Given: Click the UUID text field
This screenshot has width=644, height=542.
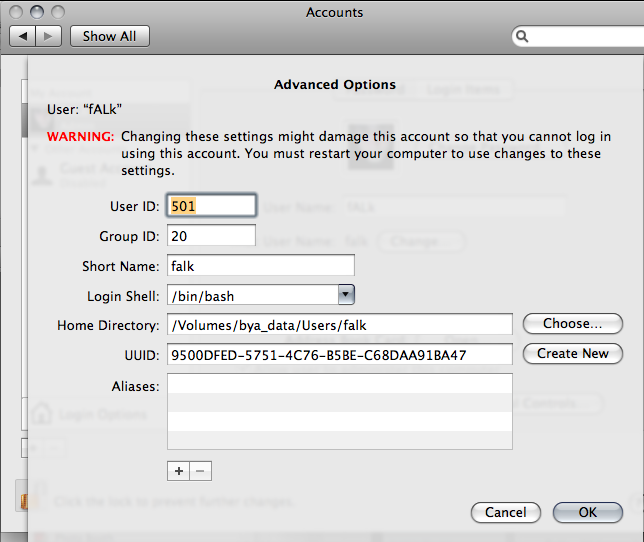Looking at the screenshot, I should [x=339, y=354].
